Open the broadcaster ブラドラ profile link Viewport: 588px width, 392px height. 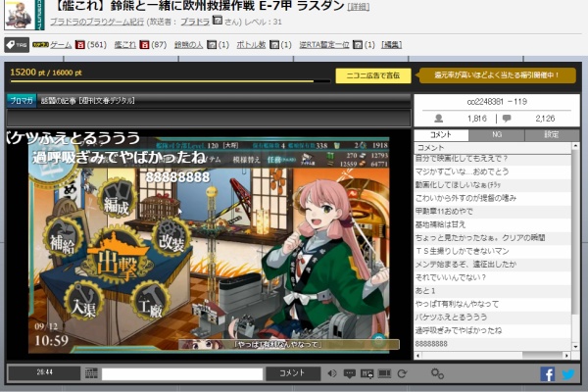pos(195,22)
